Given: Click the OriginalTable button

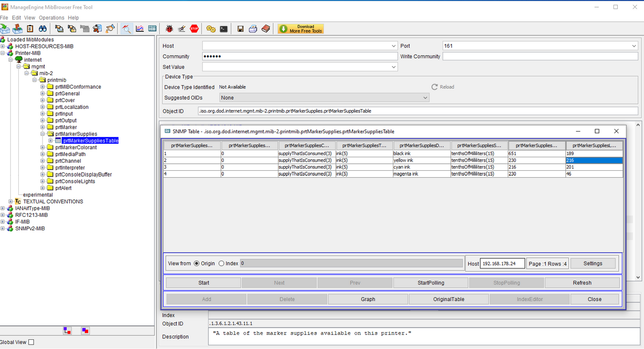Looking at the screenshot, I should (449, 299).
